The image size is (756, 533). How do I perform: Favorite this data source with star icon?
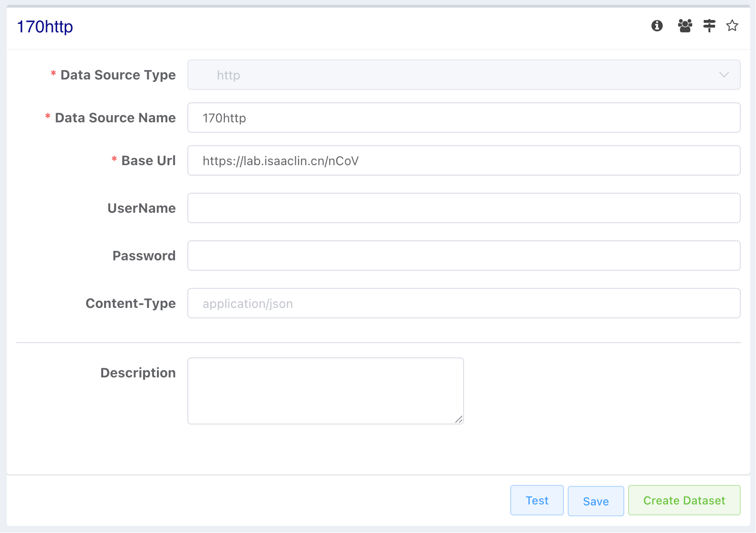[732, 26]
